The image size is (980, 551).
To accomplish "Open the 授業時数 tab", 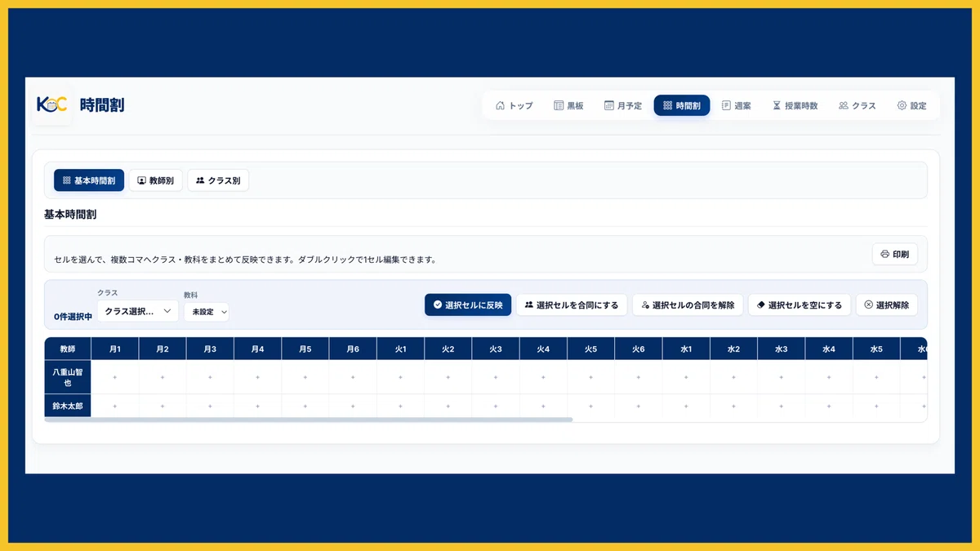I will point(795,105).
